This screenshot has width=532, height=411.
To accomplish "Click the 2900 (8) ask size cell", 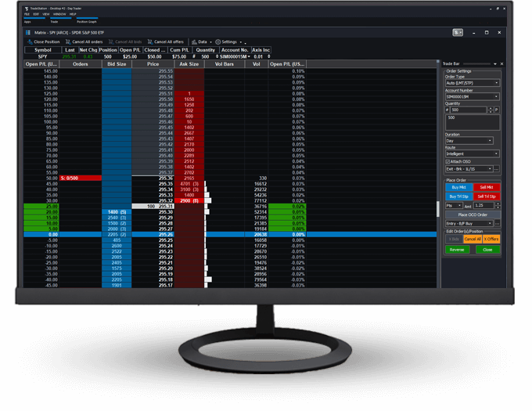I will (189, 201).
